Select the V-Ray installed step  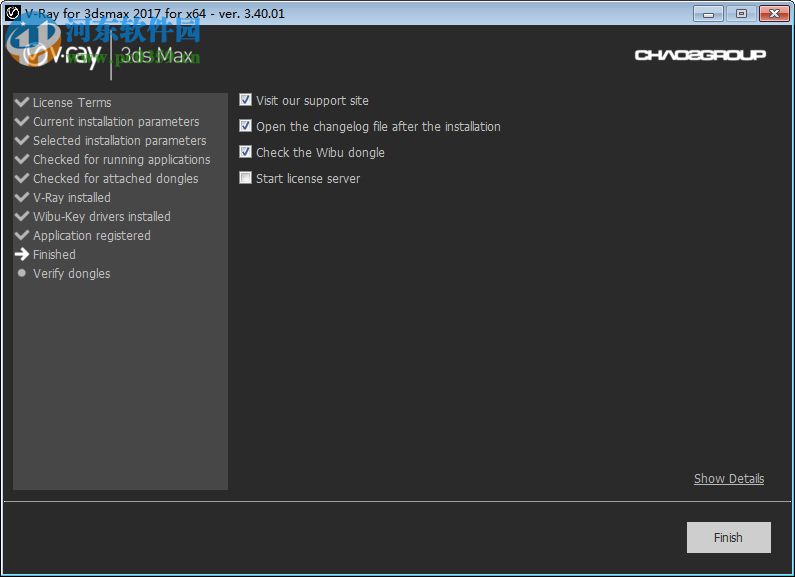click(71, 198)
